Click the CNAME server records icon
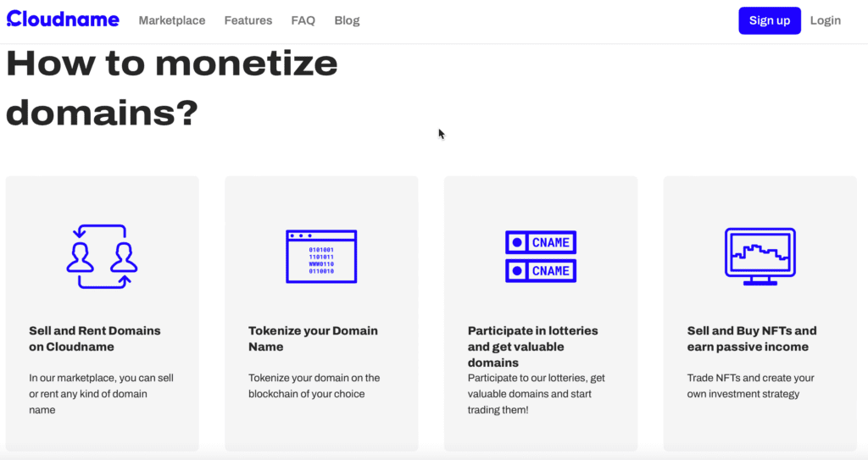 point(541,257)
